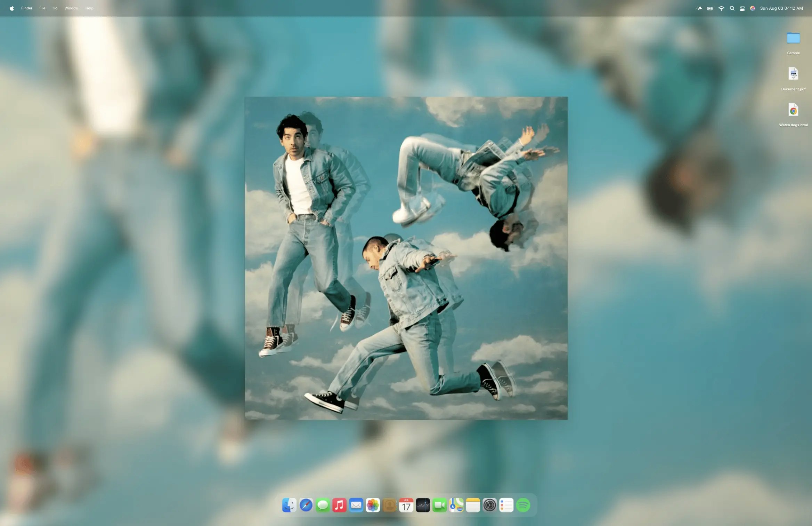812x526 pixels.
Task: Open the Stocks app in dock
Action: tap(423, 505)
